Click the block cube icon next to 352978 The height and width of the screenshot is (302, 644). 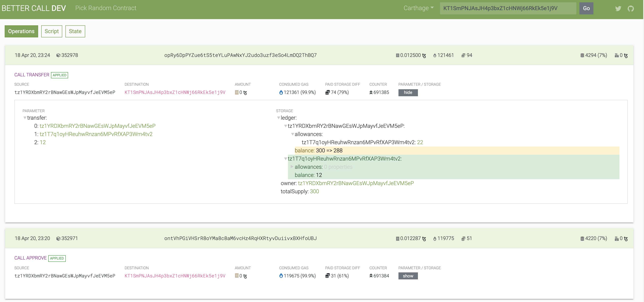pos(58,55)
